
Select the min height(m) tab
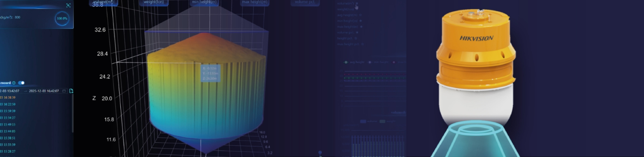pyautogui.click(x=204, y=2)
